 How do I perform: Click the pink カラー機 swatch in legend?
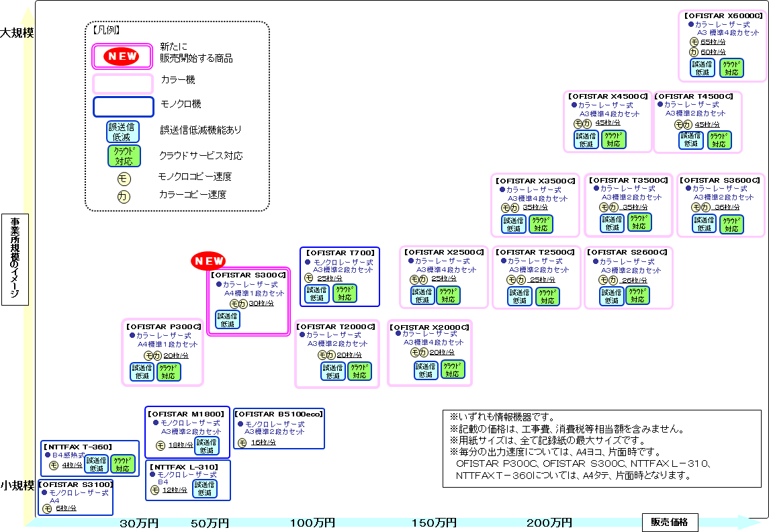(123, 83)
